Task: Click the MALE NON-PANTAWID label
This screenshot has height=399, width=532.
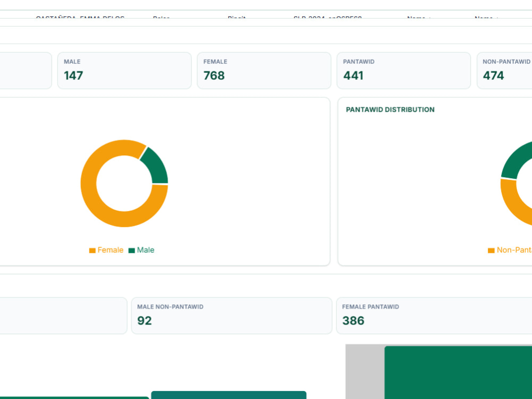Action: click(170, 307)
